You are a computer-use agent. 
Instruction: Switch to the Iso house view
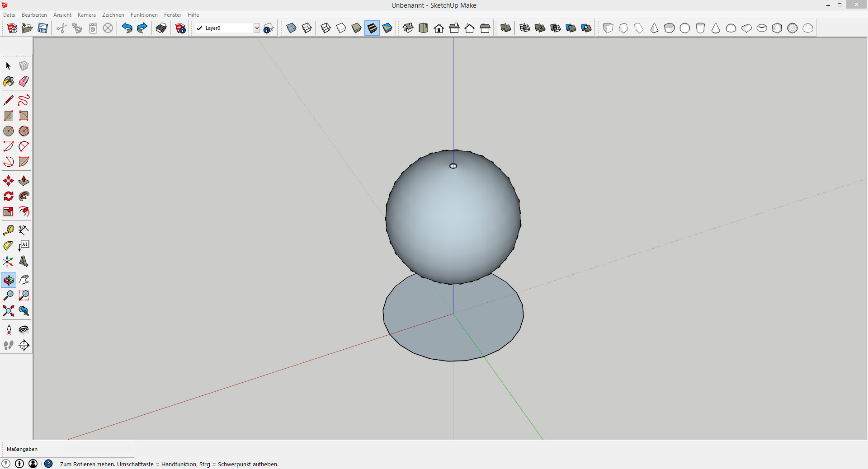tap(408, 28)
